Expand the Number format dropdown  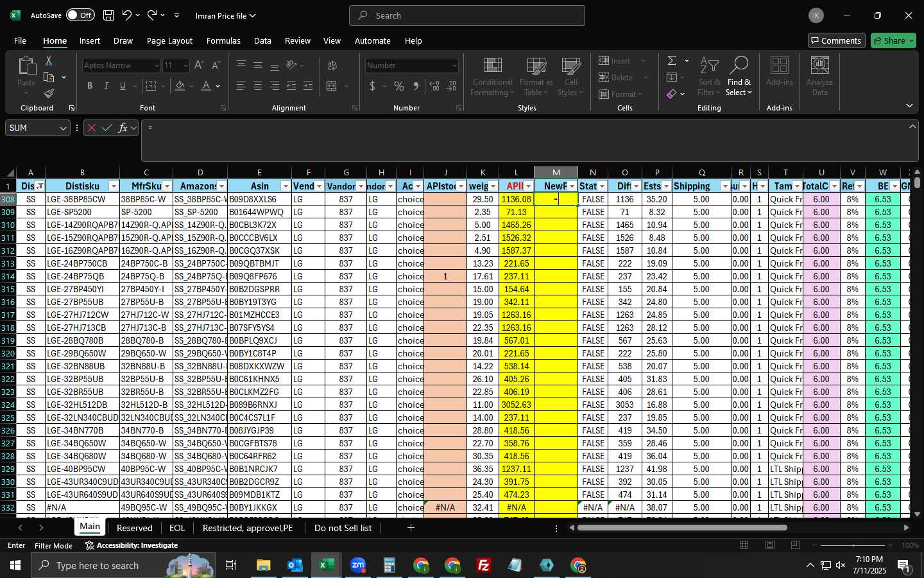coord(454,66)
